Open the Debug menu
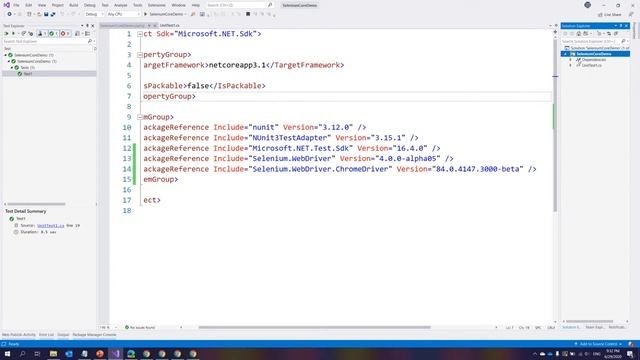This screenshot has height=360, width=640. point(89,5)
